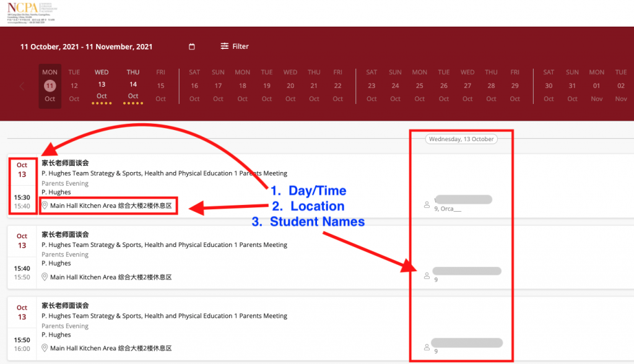The width and height of the screenshot is (634, 364).
Task: Click student person icon in third meeting
Action: pyautogui.click(x=427, y=347)
